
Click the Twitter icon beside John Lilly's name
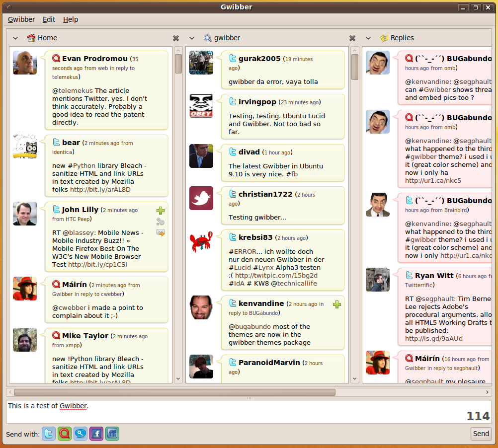pyautogui.click(x=56, y=209)
